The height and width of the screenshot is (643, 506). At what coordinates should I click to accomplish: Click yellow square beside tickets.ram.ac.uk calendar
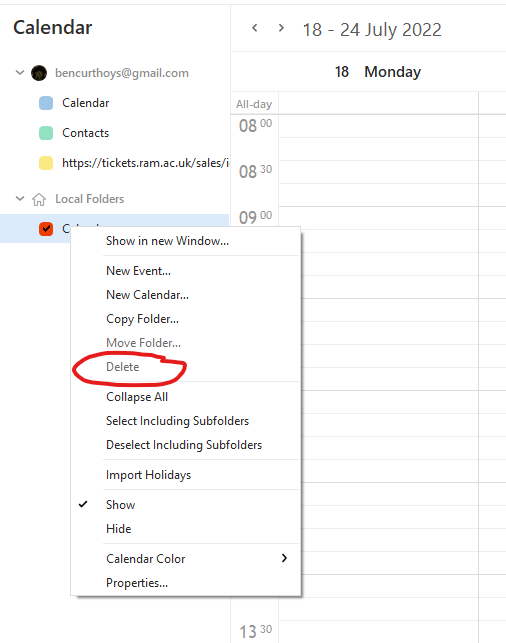[x=46, y=163]
